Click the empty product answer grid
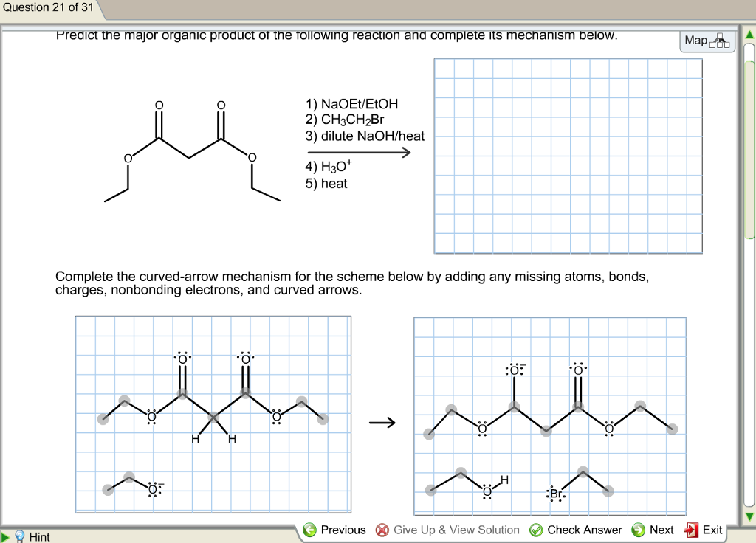 (x=567, y=156)
